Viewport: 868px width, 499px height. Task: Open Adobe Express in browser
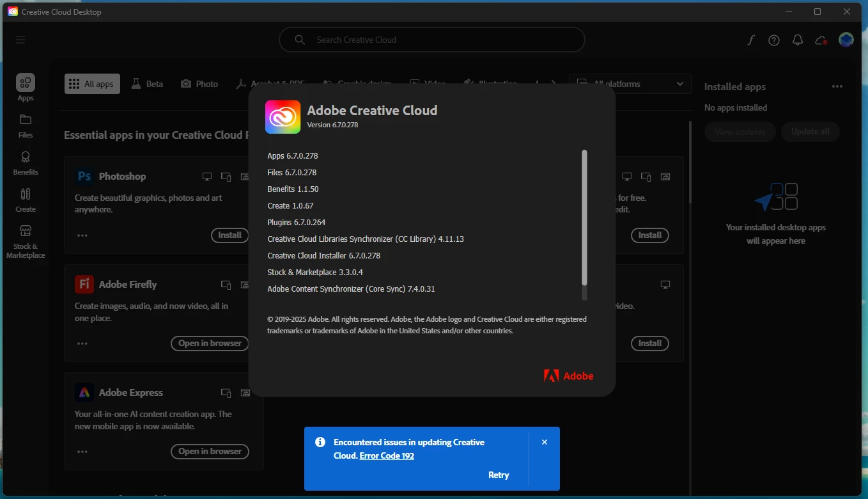[x=210, y=452]
